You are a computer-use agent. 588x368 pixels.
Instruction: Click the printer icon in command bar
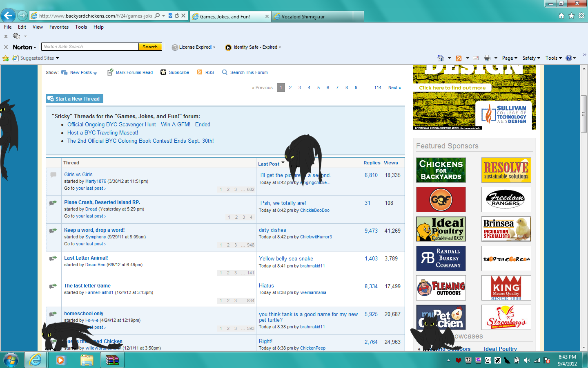pyautogui.click(x=487, y=58)
